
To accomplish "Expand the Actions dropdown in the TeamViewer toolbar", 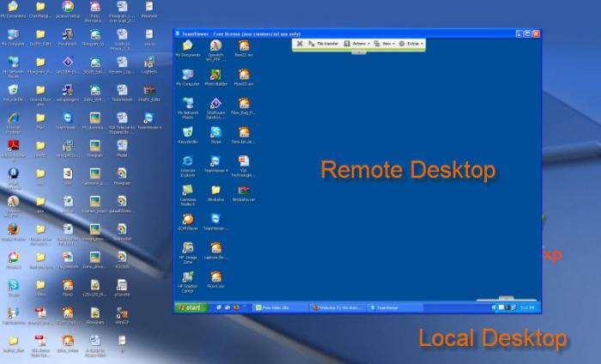I will [x=357, y=44].
